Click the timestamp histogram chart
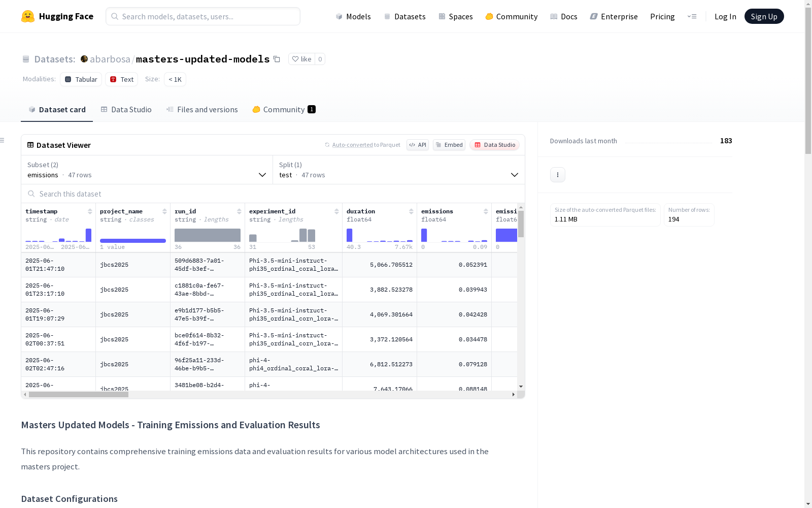 [x=58, y=235]
